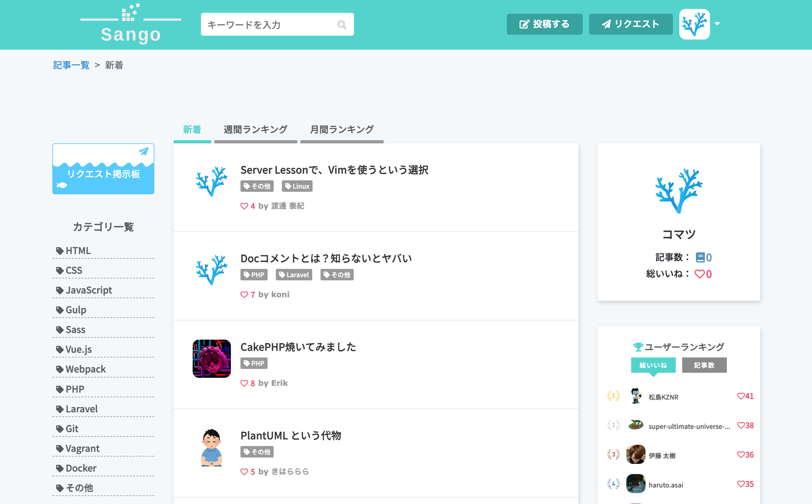Switch ranking to 総いいね
Viewport: 812px width, 504px height.
click(653, 365)
